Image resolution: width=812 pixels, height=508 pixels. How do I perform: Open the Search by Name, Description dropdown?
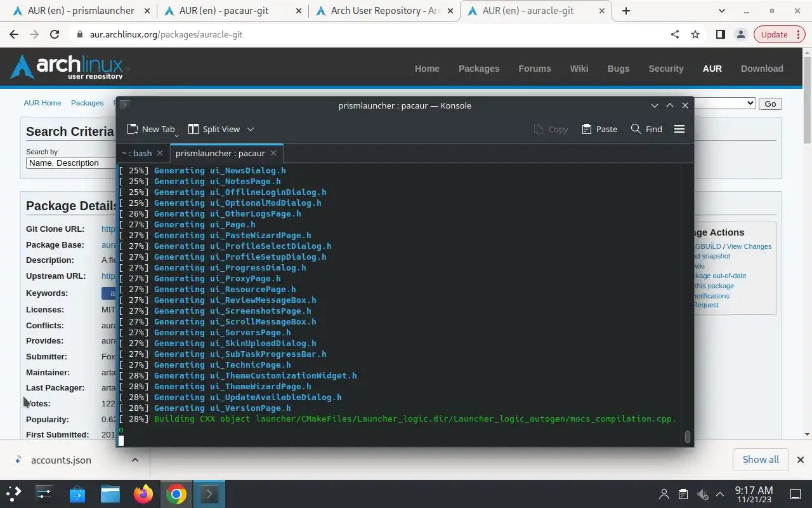point(70,163)
